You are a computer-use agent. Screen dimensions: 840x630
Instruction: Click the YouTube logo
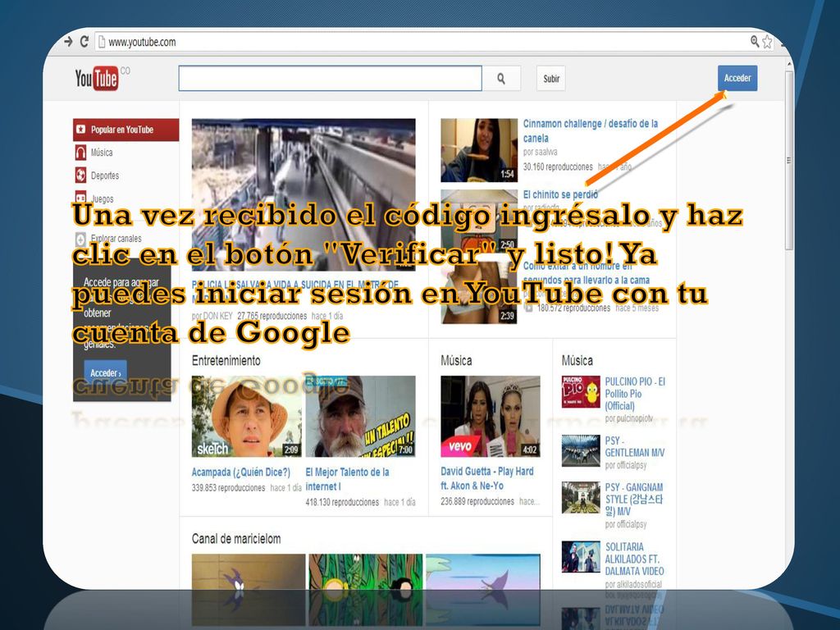coord(97,79)
